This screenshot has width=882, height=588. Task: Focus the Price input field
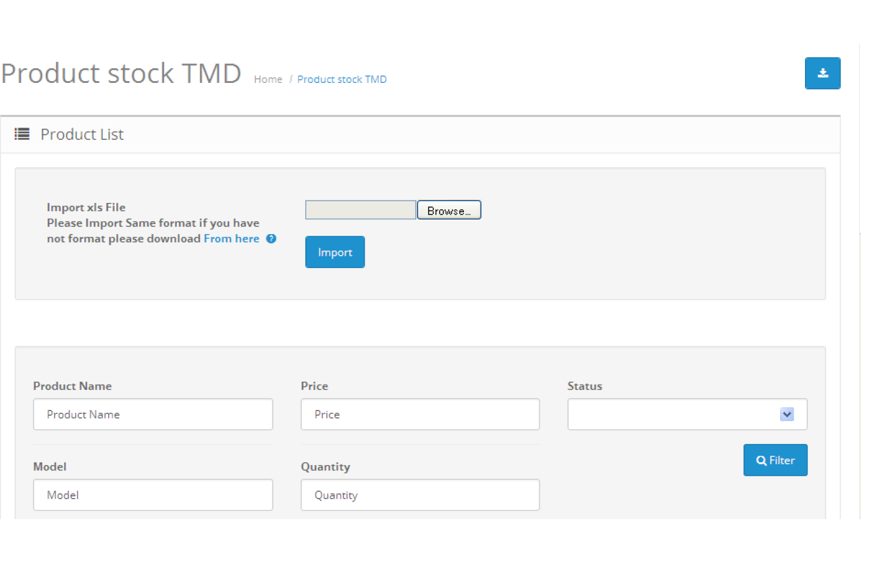click(x=420, y=414)
